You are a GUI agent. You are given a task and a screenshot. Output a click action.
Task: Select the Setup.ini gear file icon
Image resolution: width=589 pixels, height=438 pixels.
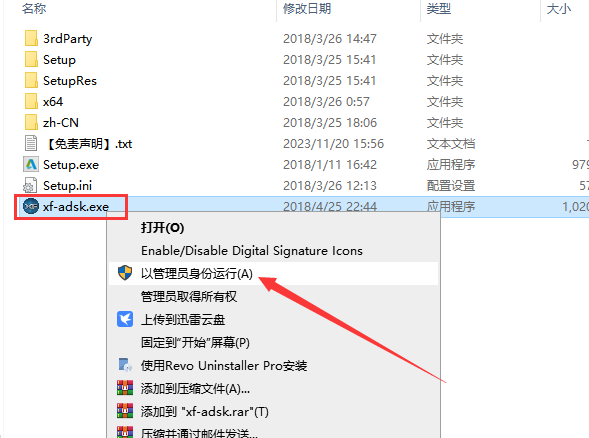(x=31, y=186)
